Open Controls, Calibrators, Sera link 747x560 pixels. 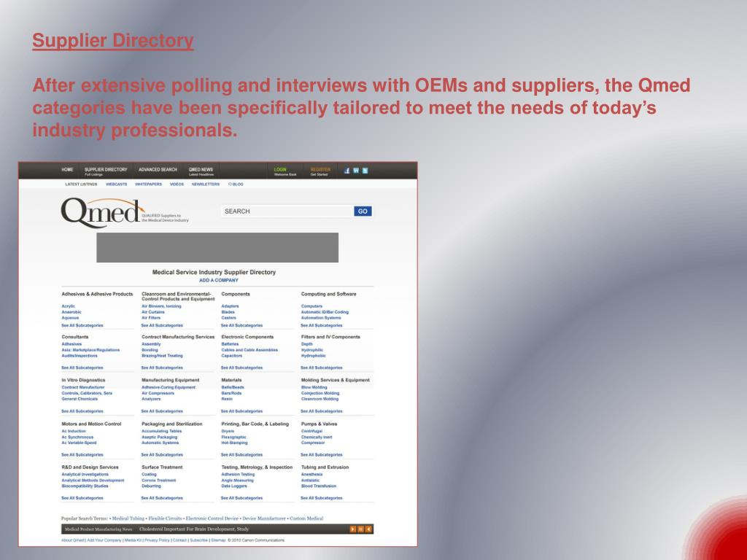[x=88, y=394]
